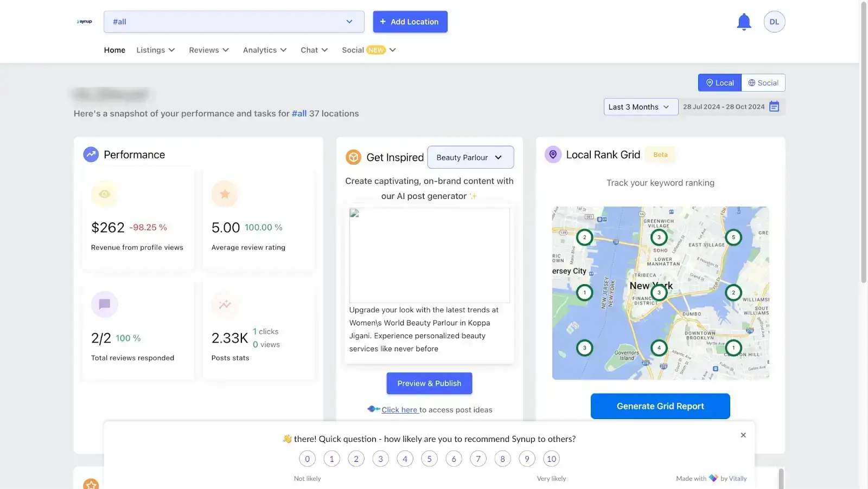The image size is (868, 489).
Task: Click the #all link in snapshot text
Action: (299, 113)
